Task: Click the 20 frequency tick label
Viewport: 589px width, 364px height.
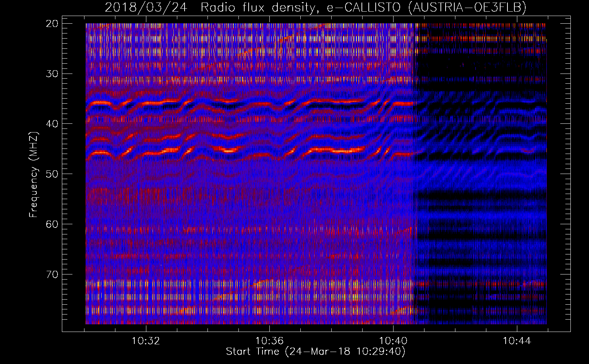Action: pos(52,24)
